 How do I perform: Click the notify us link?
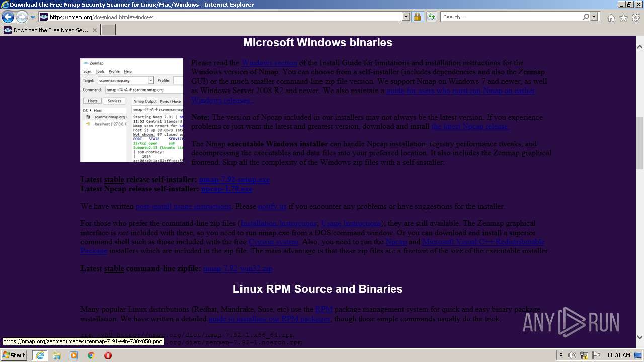pos(272,206)
